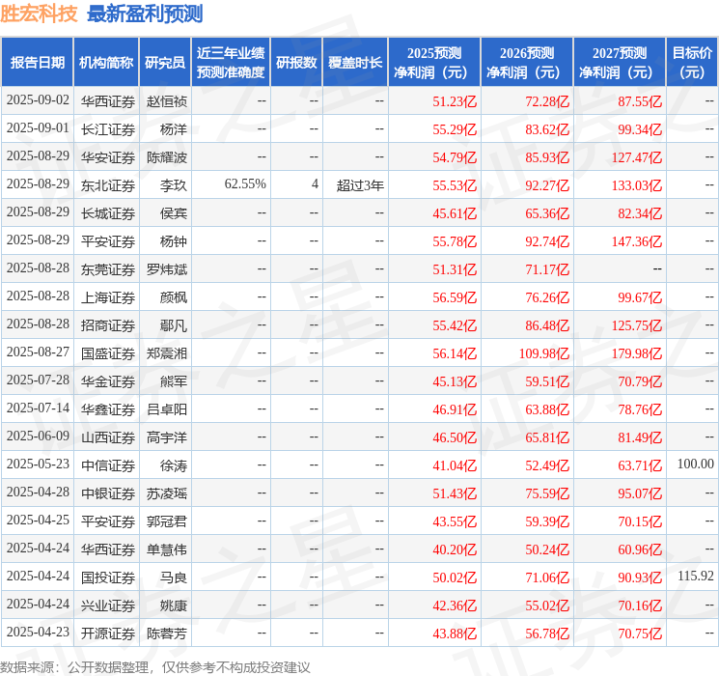Click analyst name 吕卓阳
The image size is (719, 676).
point(166,410)
